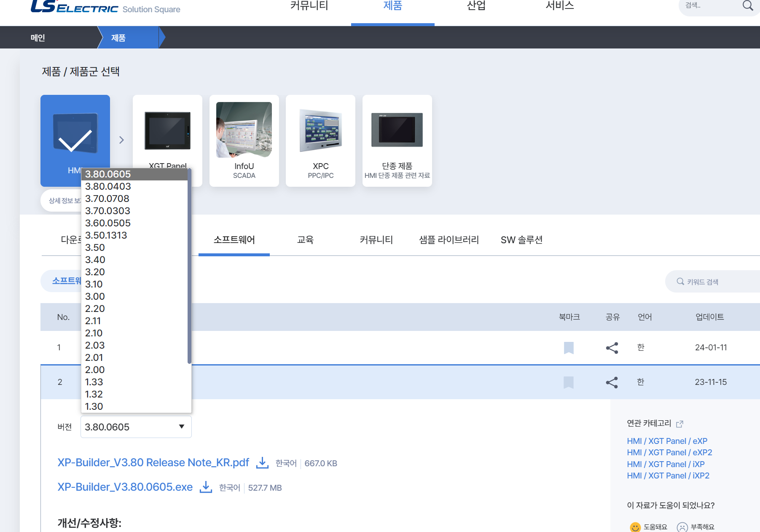Image resolution: width=760 pixels, height=532 pixels.
Task: Open the 서비스 menu in the top navigation
Action: 559,6
